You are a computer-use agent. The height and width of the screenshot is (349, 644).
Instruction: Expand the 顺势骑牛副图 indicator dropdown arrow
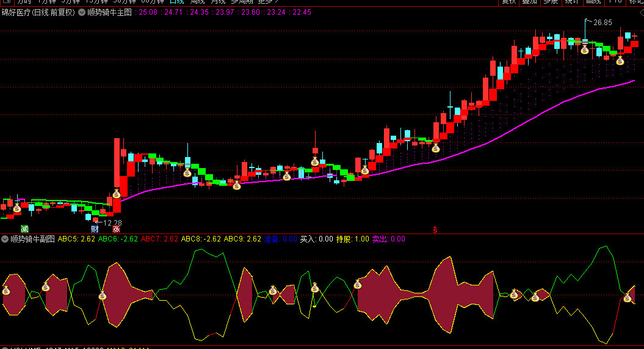5,239
